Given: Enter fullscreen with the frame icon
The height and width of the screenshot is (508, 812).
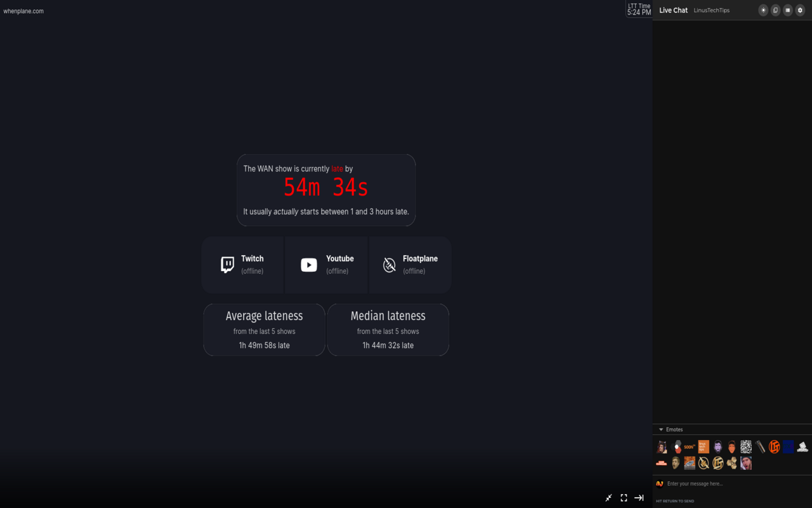Looking at the screenshot, I should [x=624, y=498].
